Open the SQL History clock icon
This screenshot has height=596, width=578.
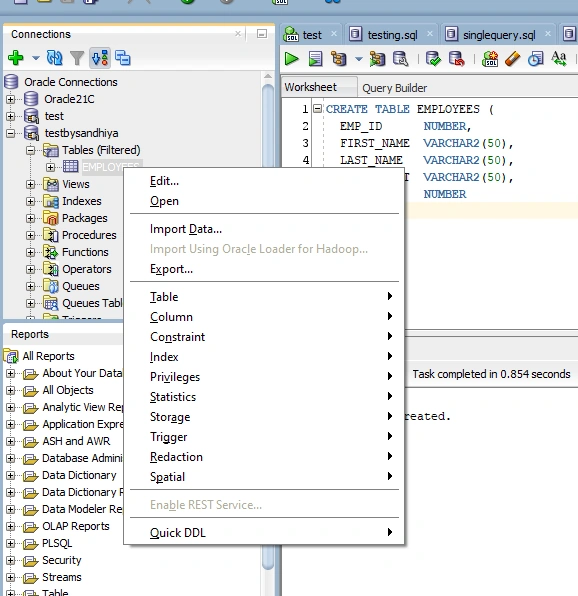[535, 59]
